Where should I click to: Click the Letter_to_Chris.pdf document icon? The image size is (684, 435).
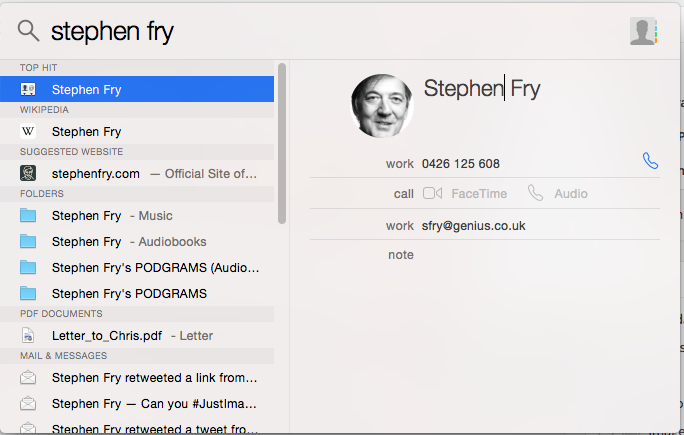click(x=28, y=336)
